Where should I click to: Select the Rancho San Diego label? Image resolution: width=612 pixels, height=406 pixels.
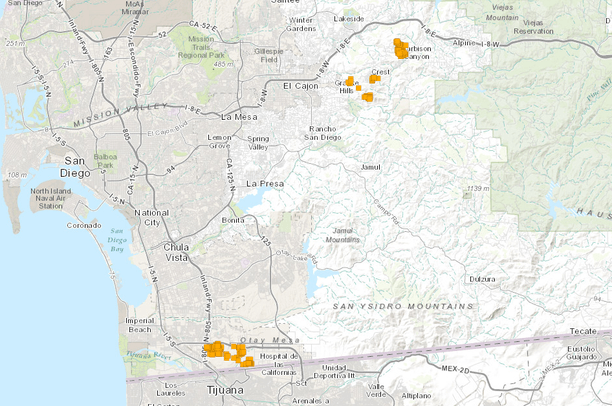323,133
